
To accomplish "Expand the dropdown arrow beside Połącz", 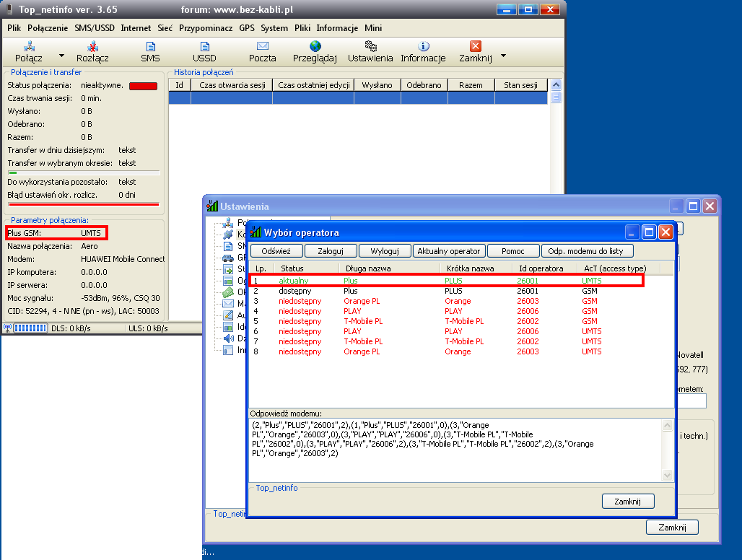I will point(61,56).
